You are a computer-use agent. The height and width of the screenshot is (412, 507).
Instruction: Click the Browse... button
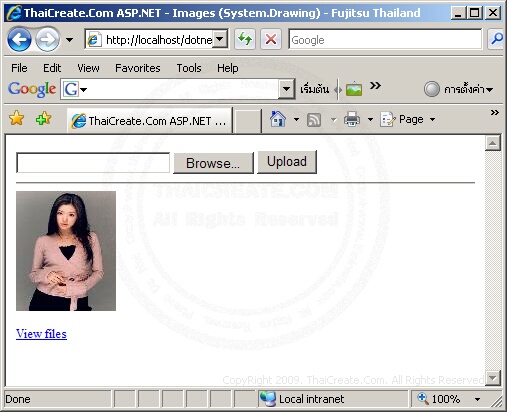213,163
